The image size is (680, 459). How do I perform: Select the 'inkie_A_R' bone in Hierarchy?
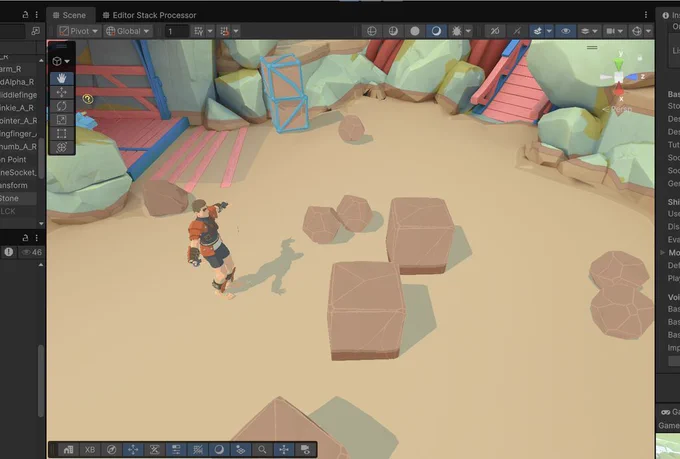click(x=18, y=108)
